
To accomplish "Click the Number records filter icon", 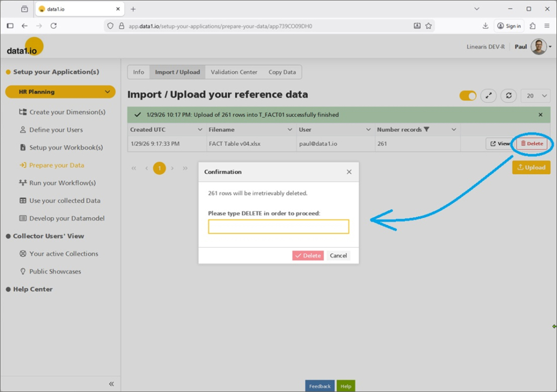I will click(427, 130).
